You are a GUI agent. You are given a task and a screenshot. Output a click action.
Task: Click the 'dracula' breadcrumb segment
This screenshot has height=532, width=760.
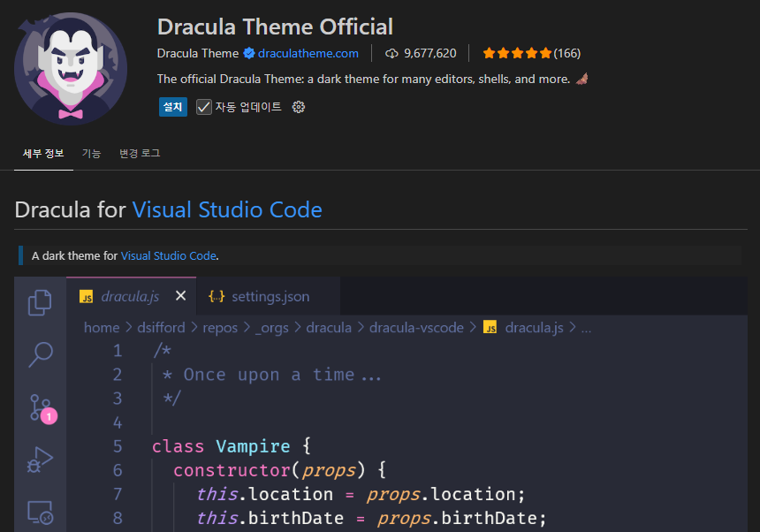pyautogui.click(x=329, y=328)
